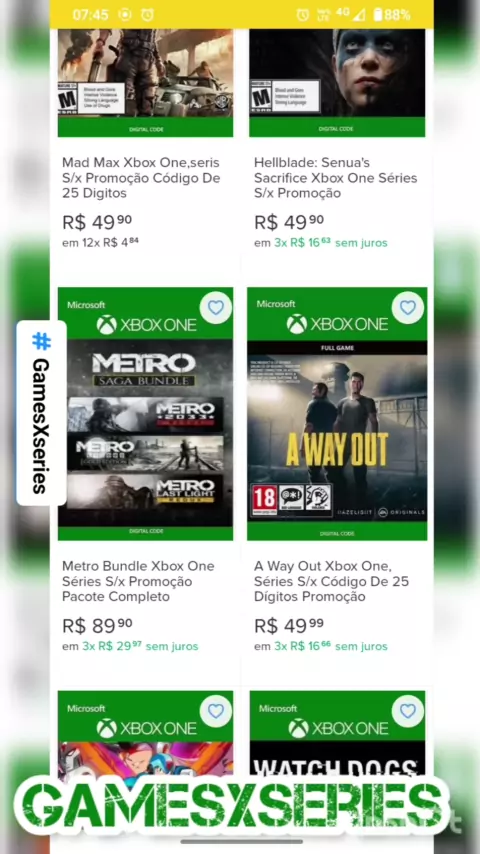Select the R$ 49,99 A Way Out price
Viewport: 480px width, 854px height.
pyautogui.click(x=289, y=626)
